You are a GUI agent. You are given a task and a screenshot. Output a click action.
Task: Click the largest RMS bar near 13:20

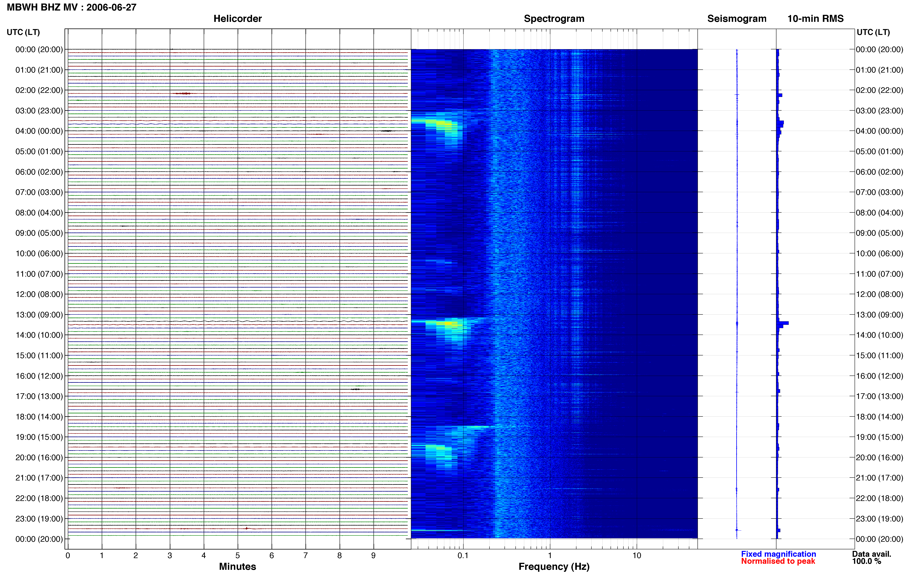click(x=783, y=323)
